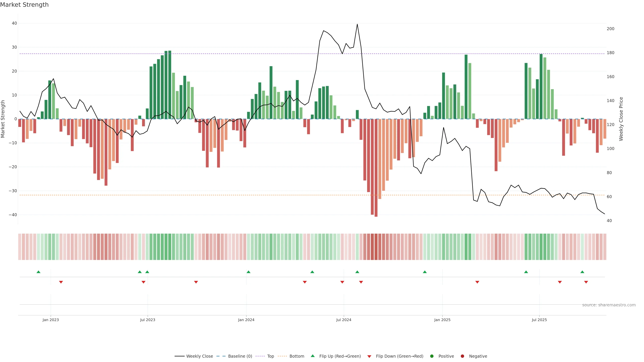The width and height of the screenshot is (644, 362).
Task: Click the green Positive circle in legend
Action: pyautogui.click(x=432, y=356)
